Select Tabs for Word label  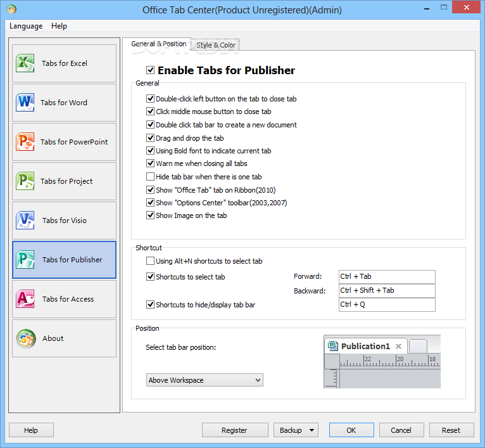[64, 103]
